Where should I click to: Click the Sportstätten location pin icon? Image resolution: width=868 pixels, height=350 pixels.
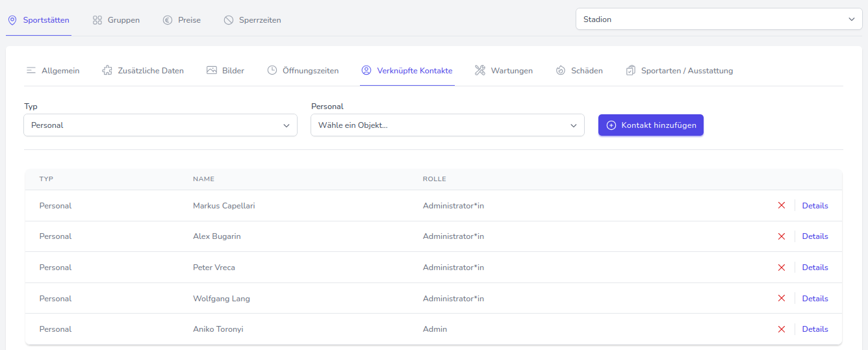tap(12, 20)
